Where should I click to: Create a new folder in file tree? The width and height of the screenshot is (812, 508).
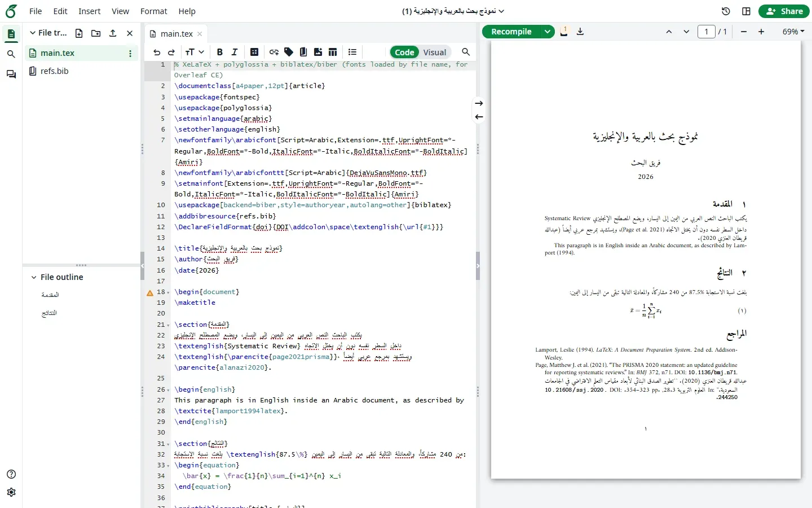click(96, 33)
